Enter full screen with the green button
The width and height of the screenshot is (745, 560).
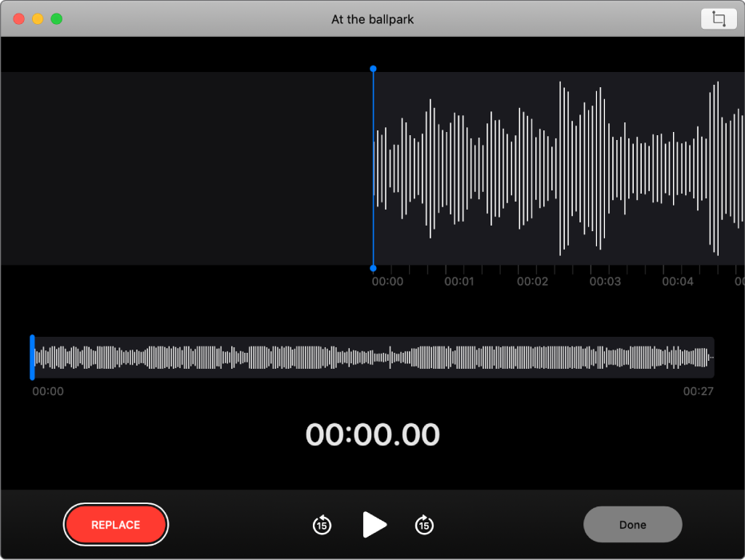(56, 19)
